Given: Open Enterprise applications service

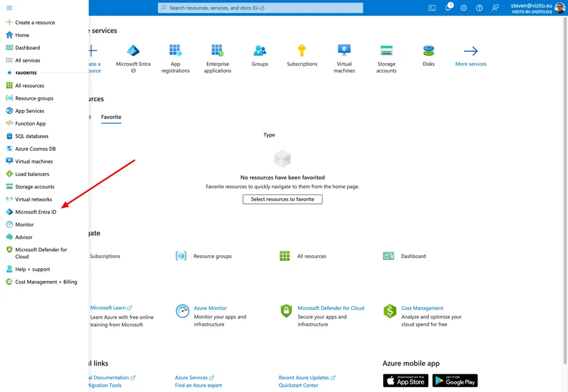Looking at the screenshot, I should [217, 56].
